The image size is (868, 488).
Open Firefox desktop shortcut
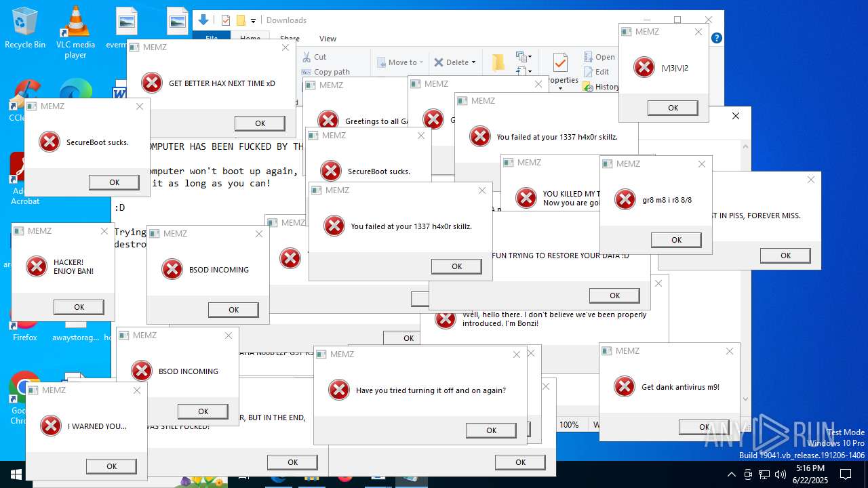click(x=25, y=325)
